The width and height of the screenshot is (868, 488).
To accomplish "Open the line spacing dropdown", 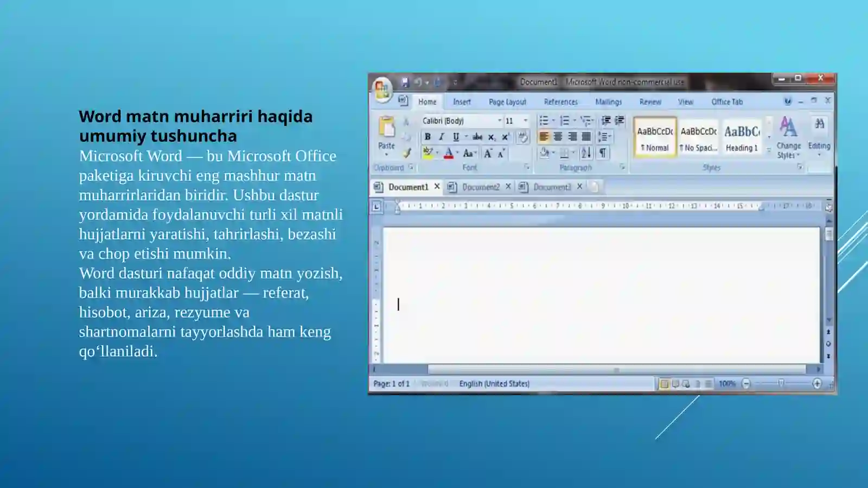I will tap(604, 137).
